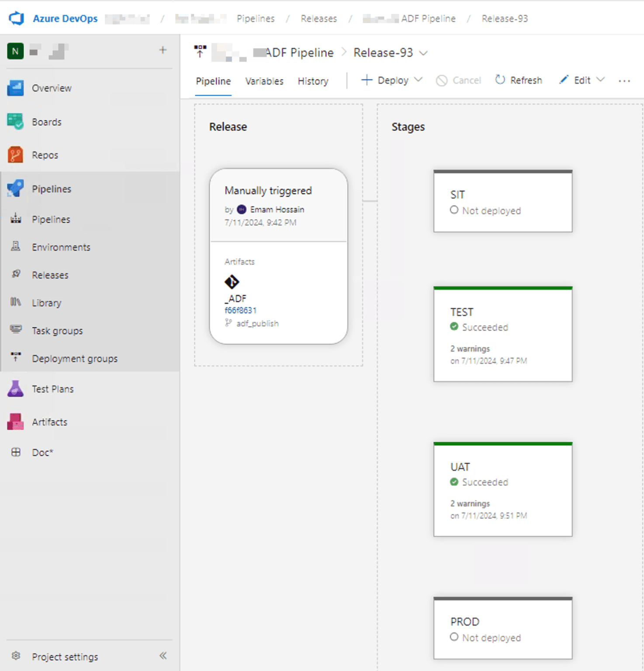
Task: Open Boards from the sidebar
Action: [47, 122]
